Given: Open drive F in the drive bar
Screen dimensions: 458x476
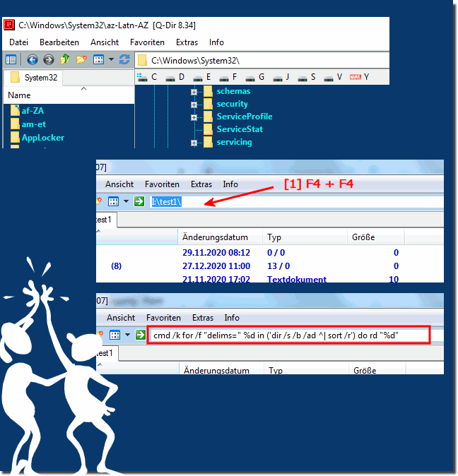Looking at the screenshot, I should (228, 77).
